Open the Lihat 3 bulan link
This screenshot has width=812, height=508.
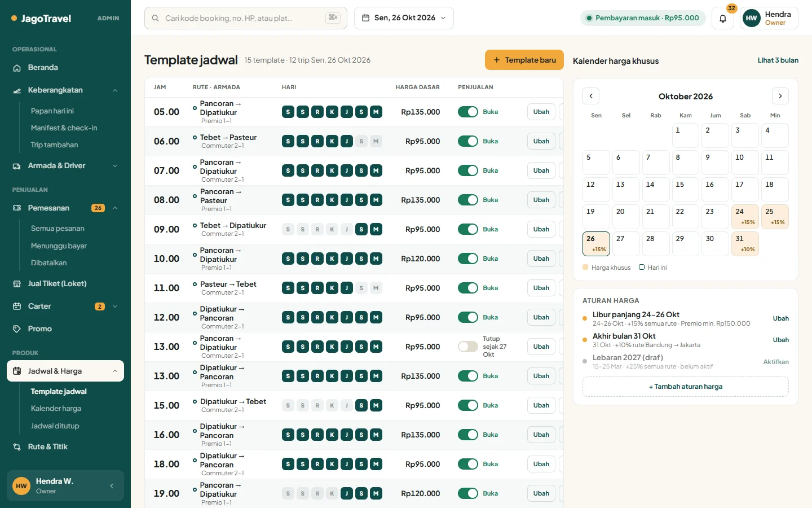click(778, 60)
